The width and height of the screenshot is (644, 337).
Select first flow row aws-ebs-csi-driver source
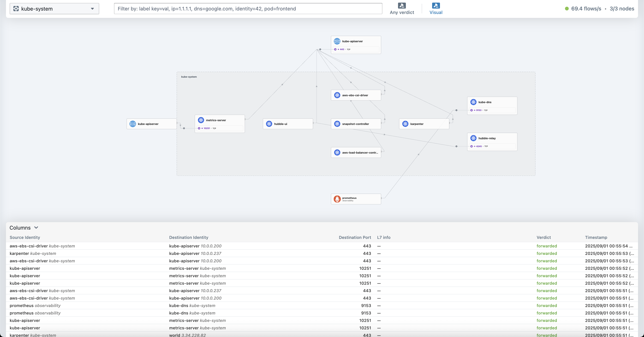pyautogui.click(x=42, y=246)
